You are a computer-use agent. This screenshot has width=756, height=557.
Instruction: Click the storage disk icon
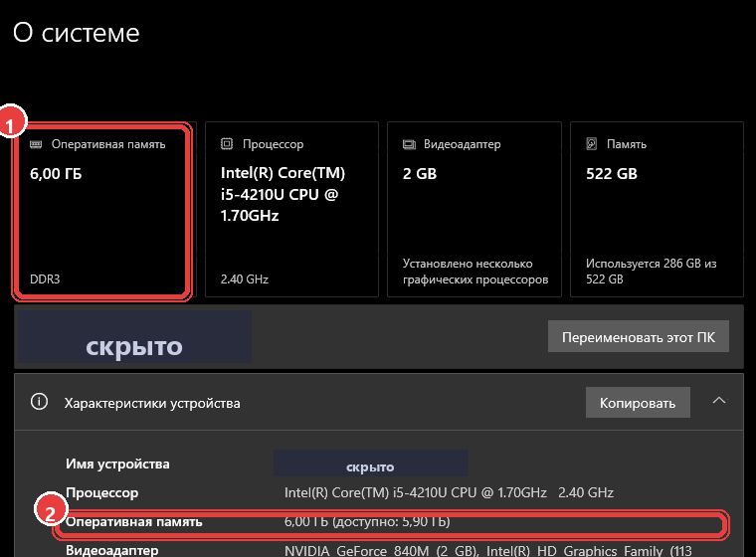click(592, 143)
